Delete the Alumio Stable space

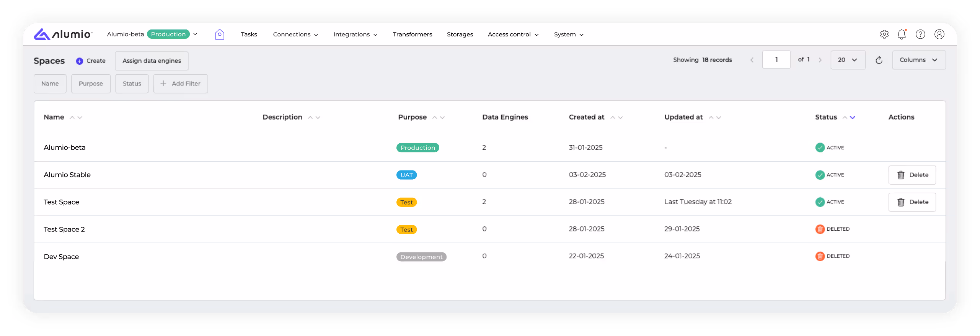[x=912, y=175]
